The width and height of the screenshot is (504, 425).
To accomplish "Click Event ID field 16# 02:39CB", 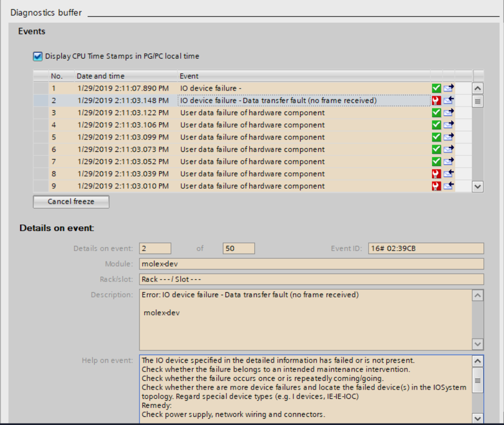I will click(426, 249).
